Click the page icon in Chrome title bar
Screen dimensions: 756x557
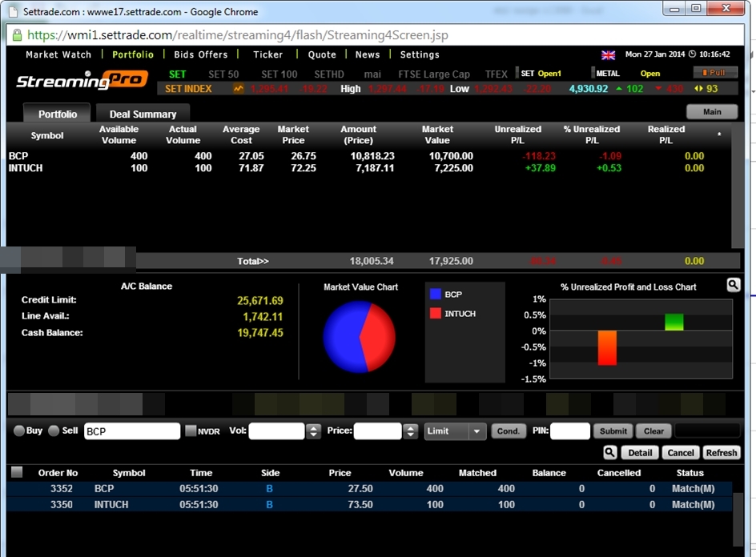(13, 11)
